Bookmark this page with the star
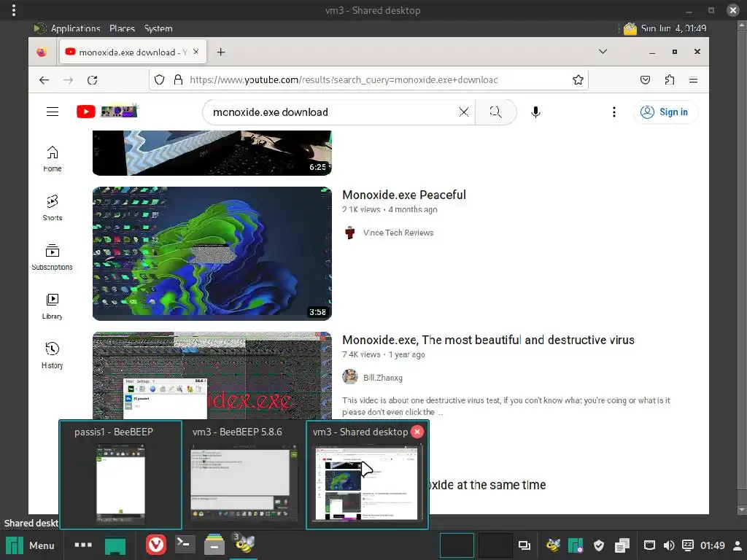 pos(578,79)
